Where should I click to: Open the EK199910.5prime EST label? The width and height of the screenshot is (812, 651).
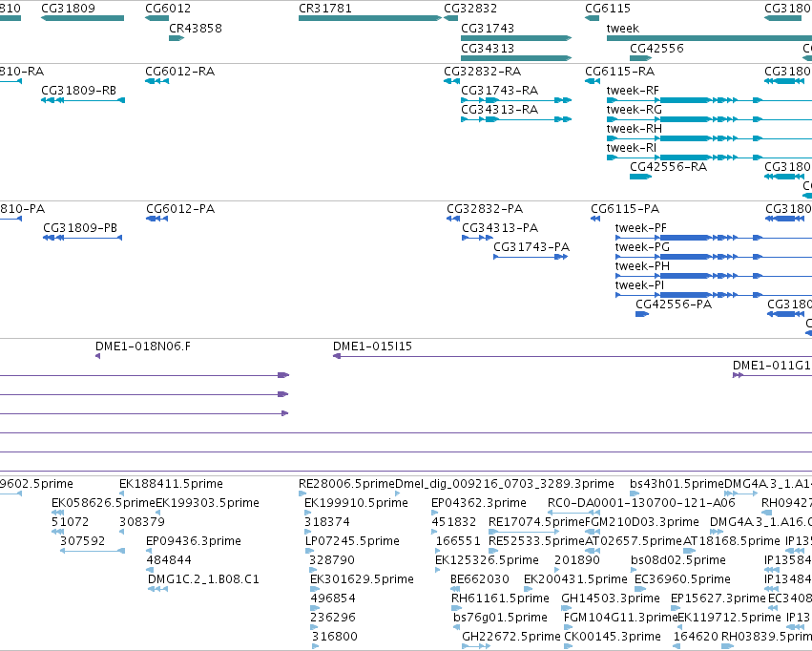[x=356, y=503]
